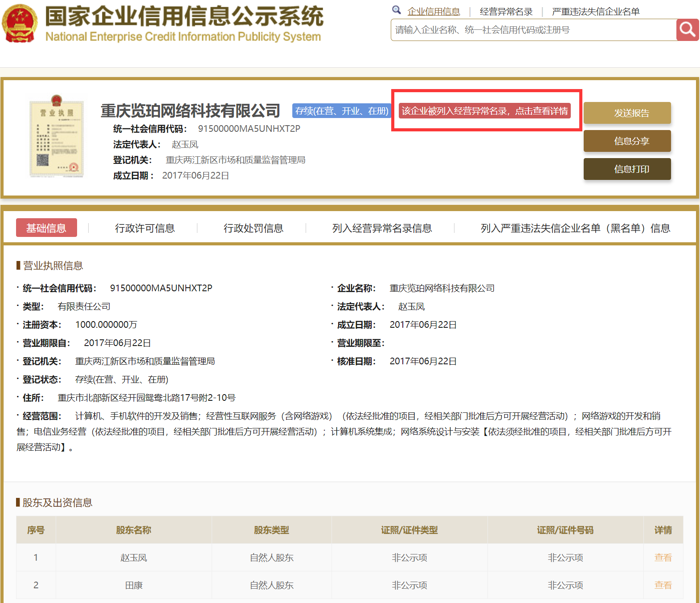Switch to 列入经营异常名录信息 tab

[382, 228]
